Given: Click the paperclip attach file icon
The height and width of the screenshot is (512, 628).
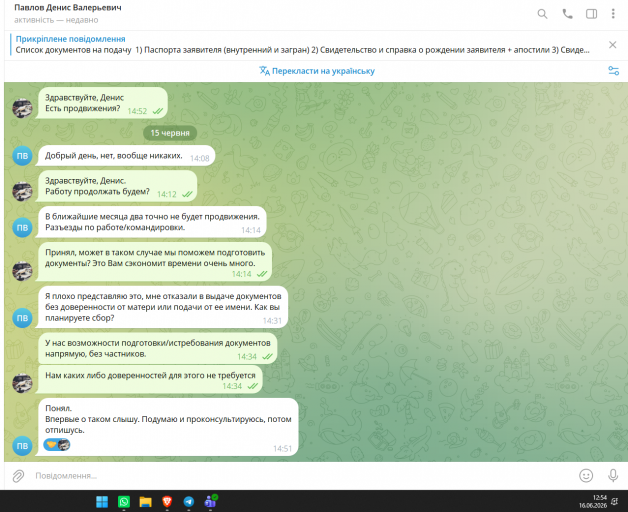Looking at the screenshot, I should 18,476.
